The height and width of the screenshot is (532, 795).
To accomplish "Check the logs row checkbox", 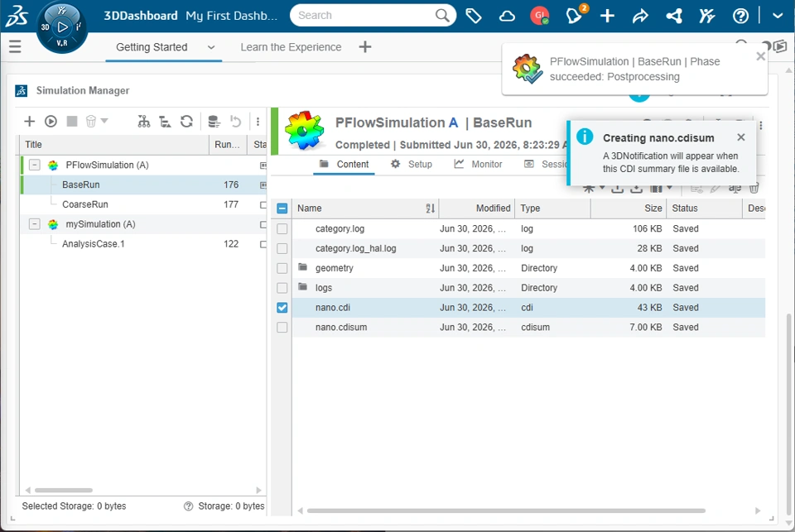I will 282,288.
